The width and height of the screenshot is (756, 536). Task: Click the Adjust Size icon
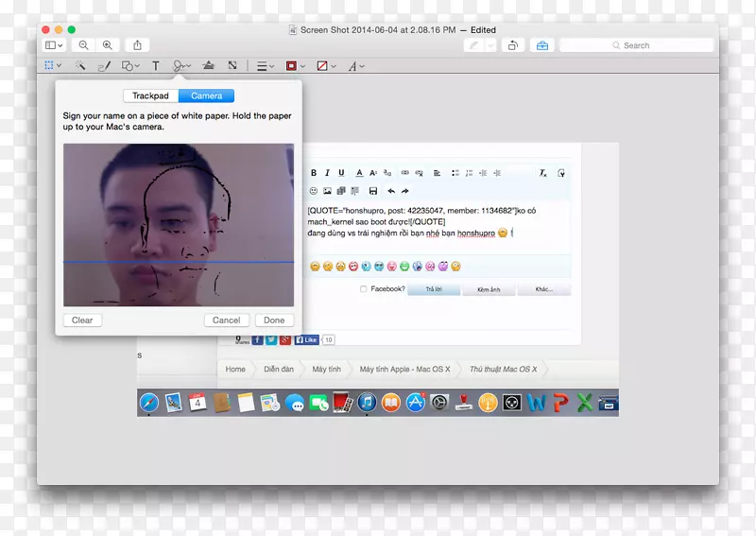tap(232, 66)
